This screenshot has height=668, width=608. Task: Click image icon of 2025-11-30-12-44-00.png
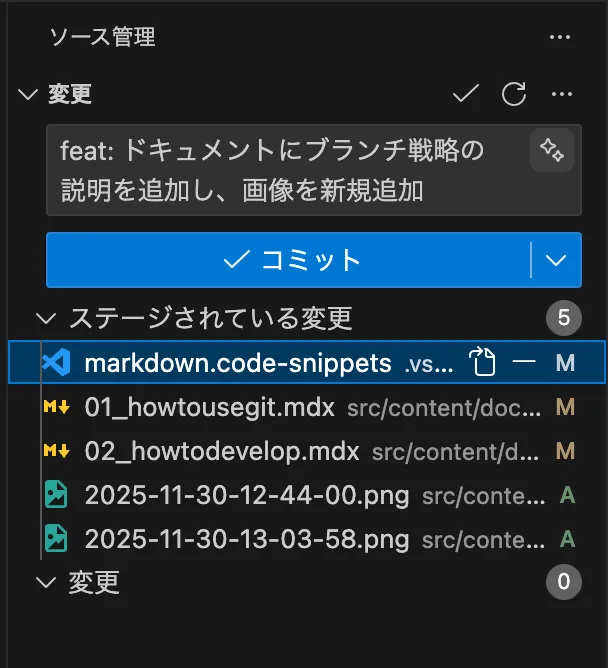pos(56,496)
